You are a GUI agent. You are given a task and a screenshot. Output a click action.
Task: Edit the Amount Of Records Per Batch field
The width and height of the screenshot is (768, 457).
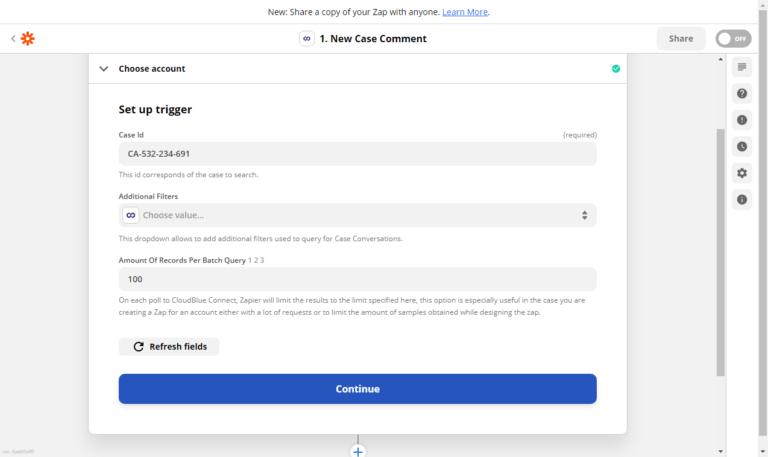click(x=358, y=279)
